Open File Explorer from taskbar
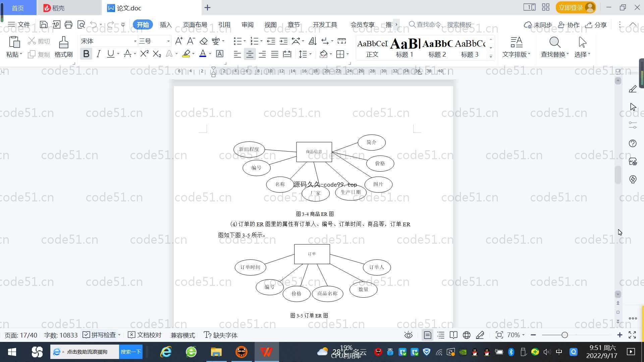Viewport: 644px width, 362px height. 216,352
